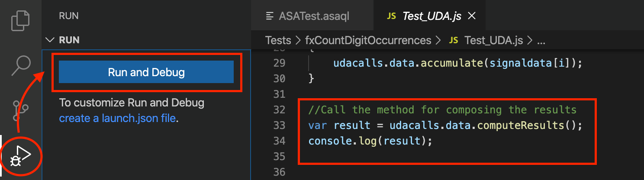Click the blue Run and Debug button
The width and height of the screenshot is (644, 180).
(146, 72)
